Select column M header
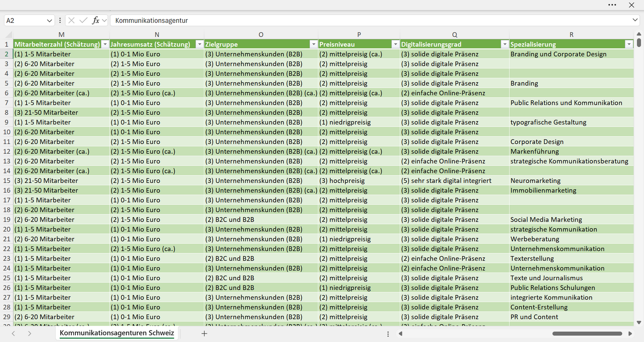The image size is (644, 342). [62, 35]
